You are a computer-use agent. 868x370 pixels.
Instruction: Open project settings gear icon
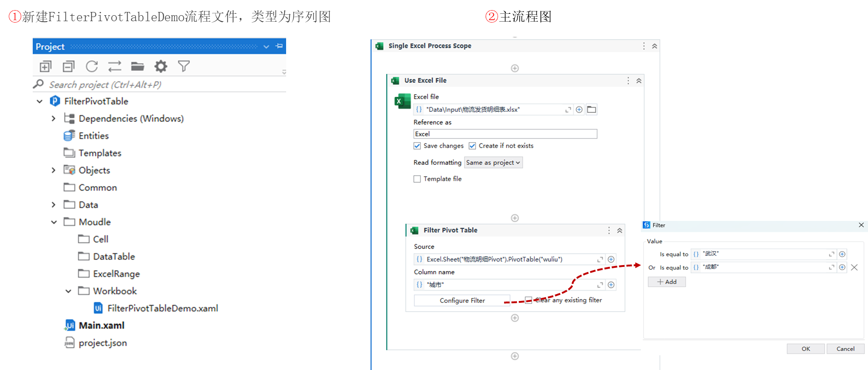(x=160, y=67)
